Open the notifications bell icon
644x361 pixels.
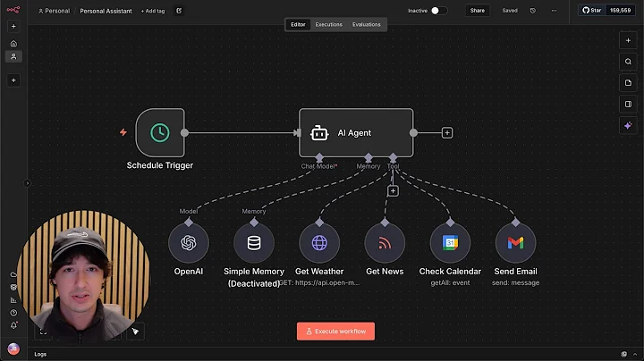click(x=13, y=325)
